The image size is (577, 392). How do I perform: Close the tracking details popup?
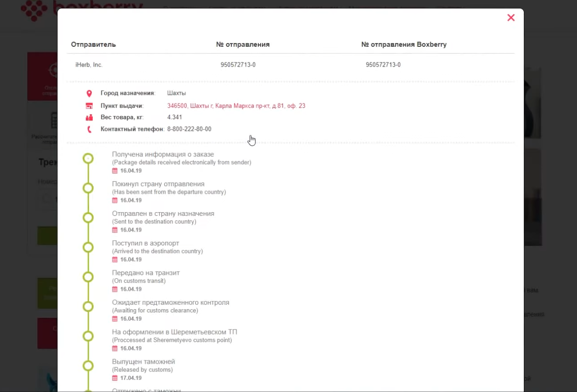(x=511, y=18)
